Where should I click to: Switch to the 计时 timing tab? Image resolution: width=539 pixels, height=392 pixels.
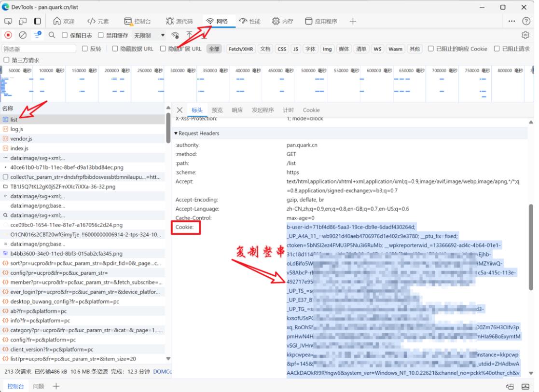tap(288, 110)
